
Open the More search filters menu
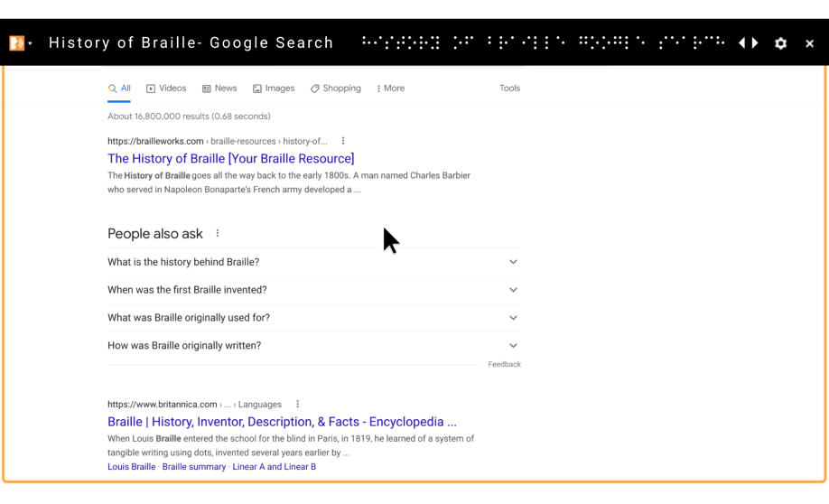click(x=391, y=89)
